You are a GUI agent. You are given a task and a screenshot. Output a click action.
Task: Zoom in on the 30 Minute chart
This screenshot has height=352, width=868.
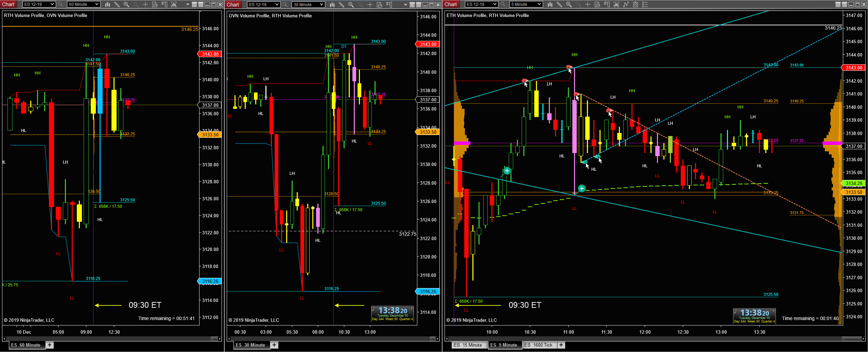click(351, 4)
